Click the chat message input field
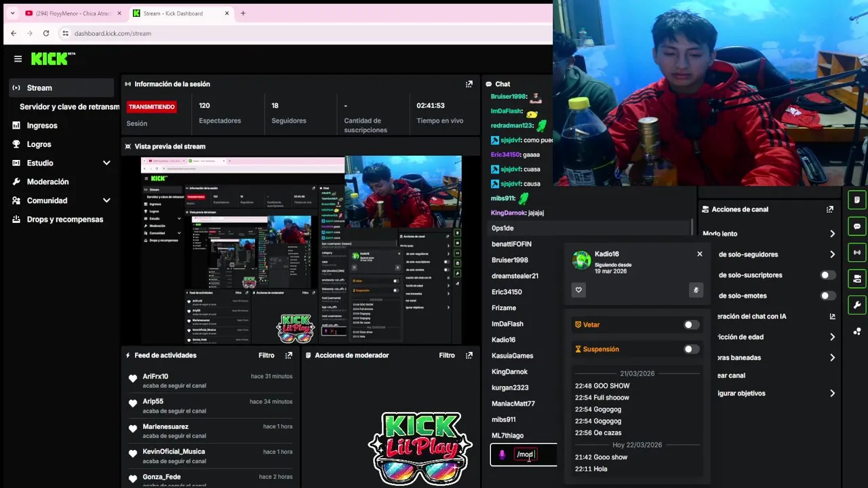 [x=524, y=455]
